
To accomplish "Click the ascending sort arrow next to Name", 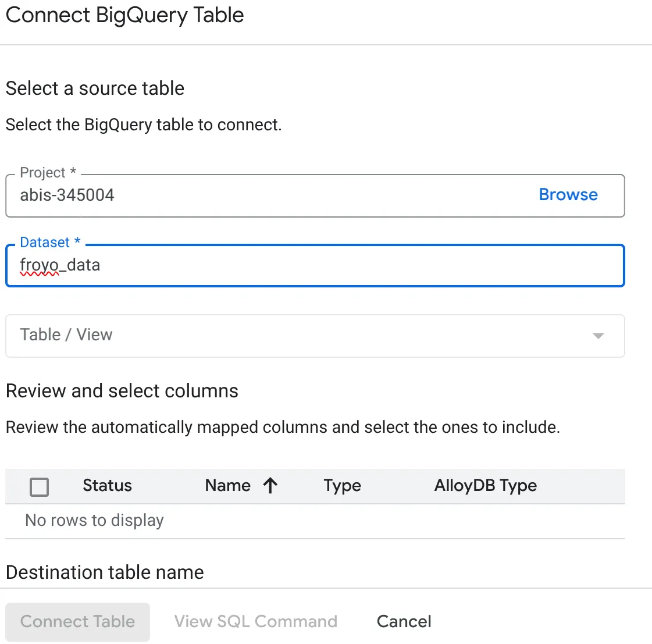I will [x=270, y=486].
